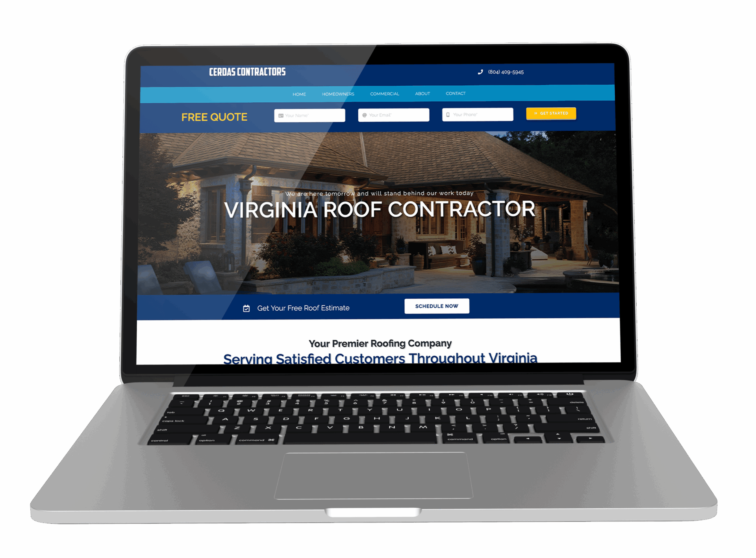
Task: Click the calendar icon next to free estimate
Action: [x=245, y=307]
